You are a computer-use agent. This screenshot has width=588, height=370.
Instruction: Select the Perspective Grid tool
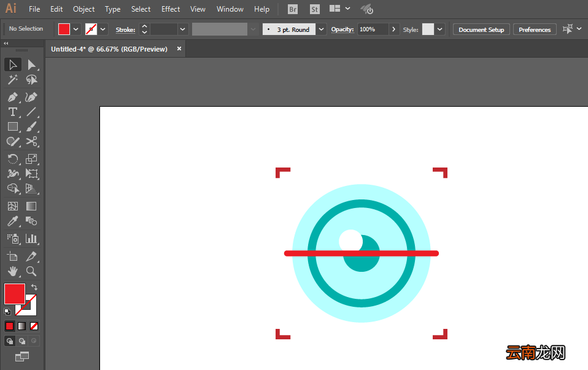(x=31, y=188)
